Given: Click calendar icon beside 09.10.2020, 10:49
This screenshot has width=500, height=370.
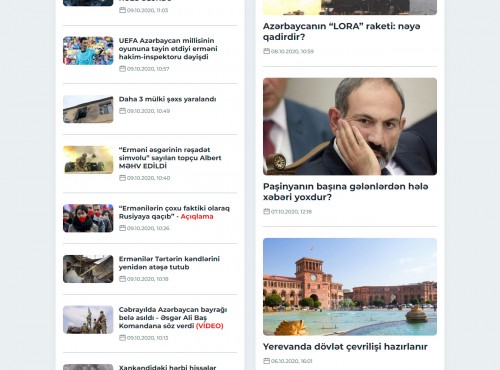Looking at the screenshot, I should [x=122, y=111].
